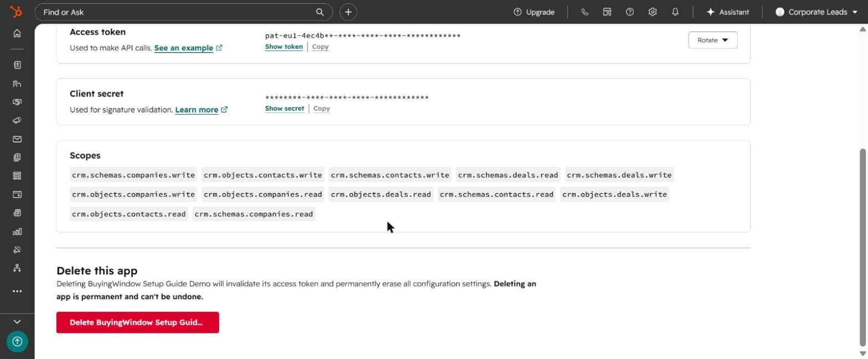This screenshot has height=359, width=868.
Task: Go to Home in the sidebar
Action: [x=17, y=33]
